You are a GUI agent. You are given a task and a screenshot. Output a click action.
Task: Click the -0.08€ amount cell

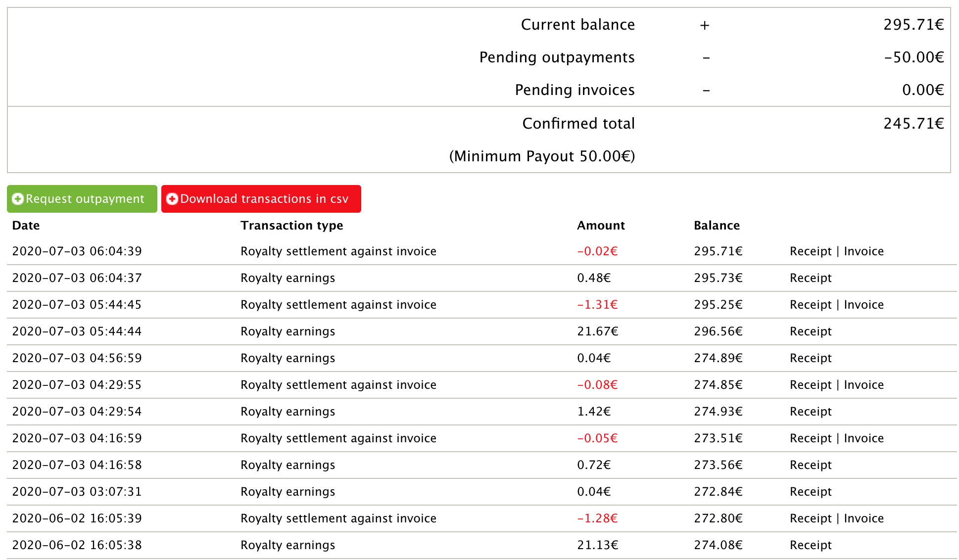click(597, 385)
